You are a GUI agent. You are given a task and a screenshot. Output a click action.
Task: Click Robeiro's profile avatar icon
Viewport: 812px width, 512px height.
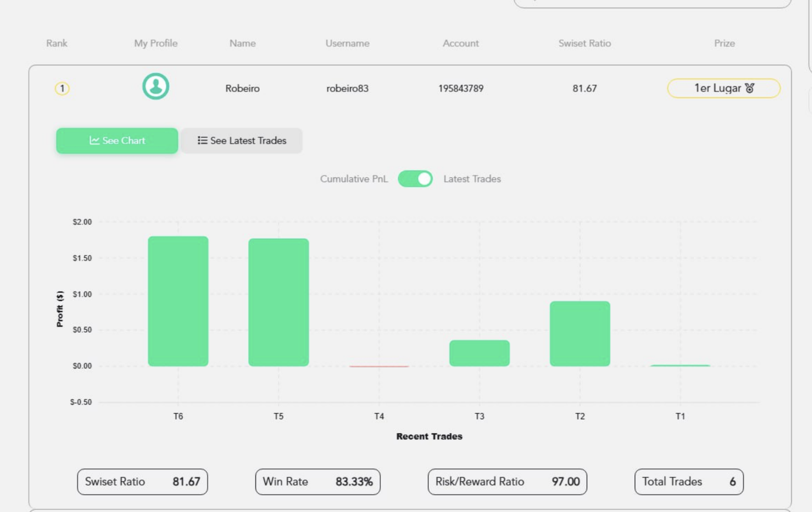[x=155, y=86]
